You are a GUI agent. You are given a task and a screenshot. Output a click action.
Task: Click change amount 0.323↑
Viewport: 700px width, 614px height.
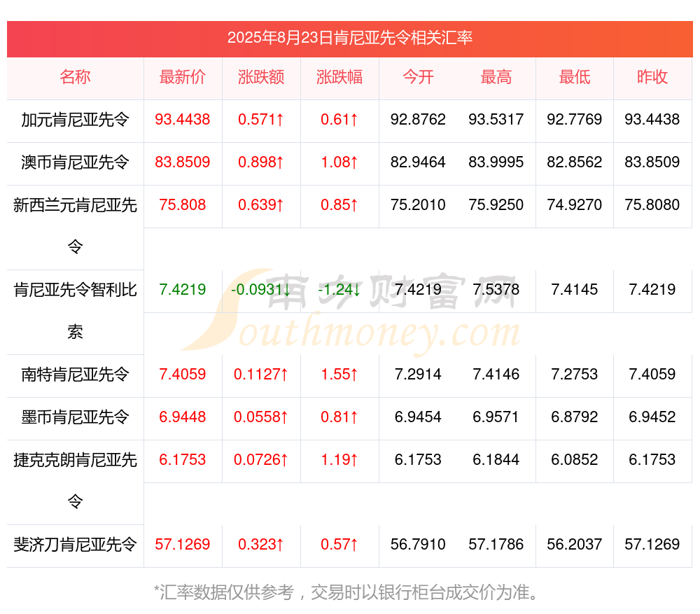click(261, 544)
